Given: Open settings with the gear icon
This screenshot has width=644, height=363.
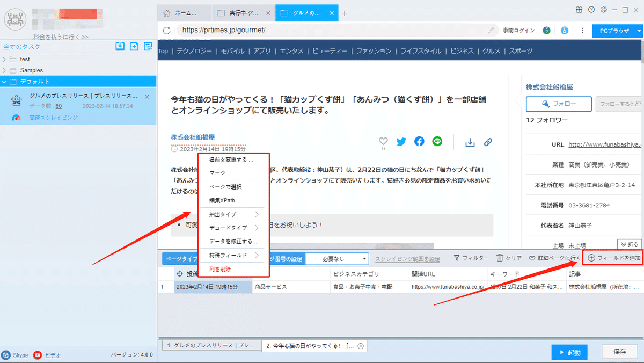Looking at the screenshot, I should click(604, 9).
